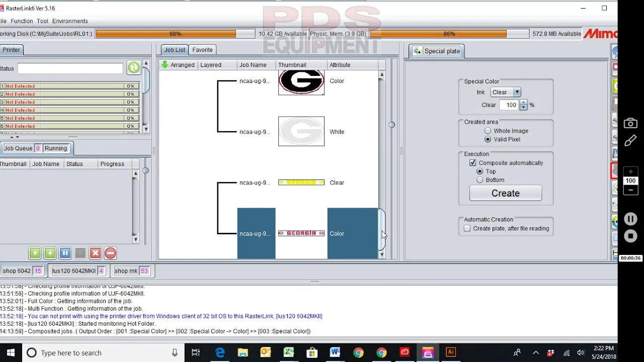Click the Job List scrollbar up arrow

(382, 74)
